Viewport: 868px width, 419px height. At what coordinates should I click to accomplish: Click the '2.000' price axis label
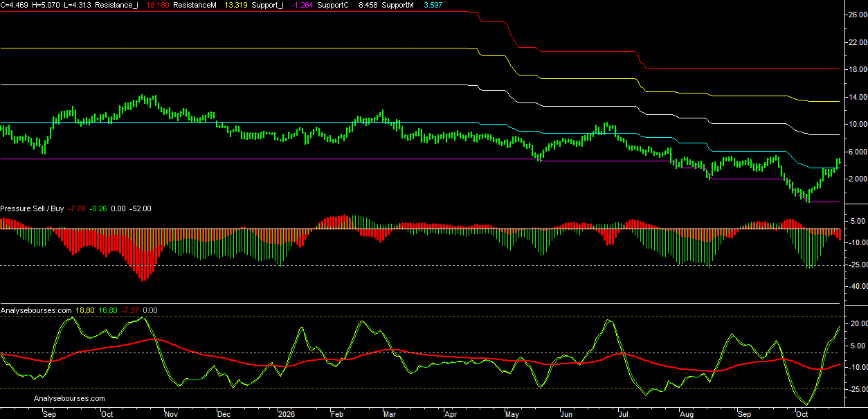[x=858, y=179]
